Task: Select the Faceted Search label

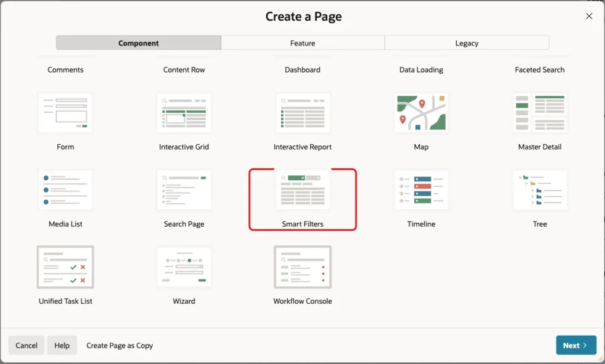Action: (540, 70)
